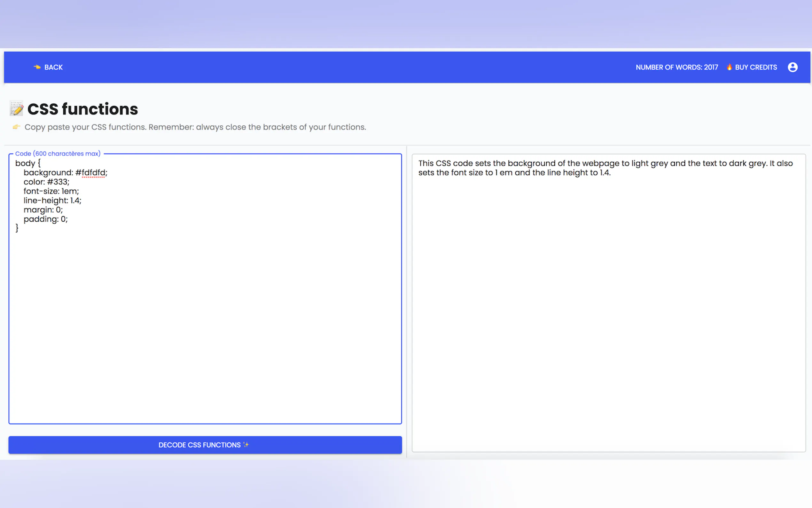Place cursor on the 'padding: 0;' line
This screenshot has width=812, height=508.
[45, 219]
